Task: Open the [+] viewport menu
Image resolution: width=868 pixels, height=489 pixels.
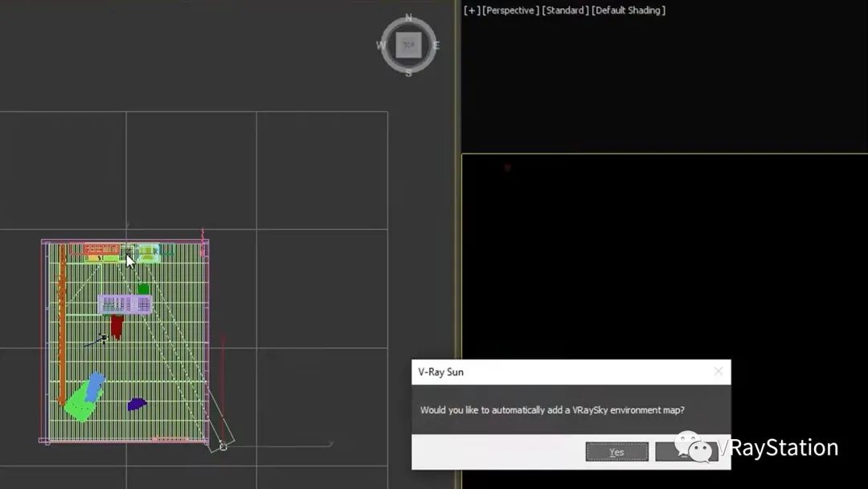Action: pos(472,10)
